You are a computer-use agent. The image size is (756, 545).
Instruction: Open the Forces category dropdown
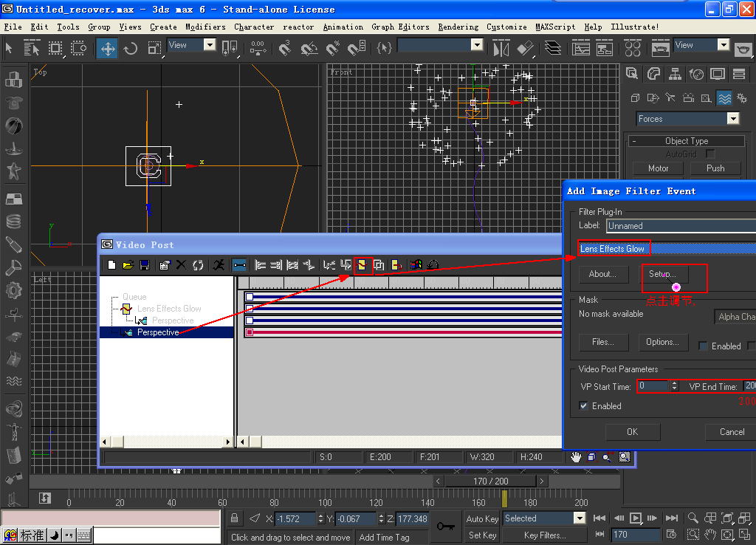tap(733, 119)
